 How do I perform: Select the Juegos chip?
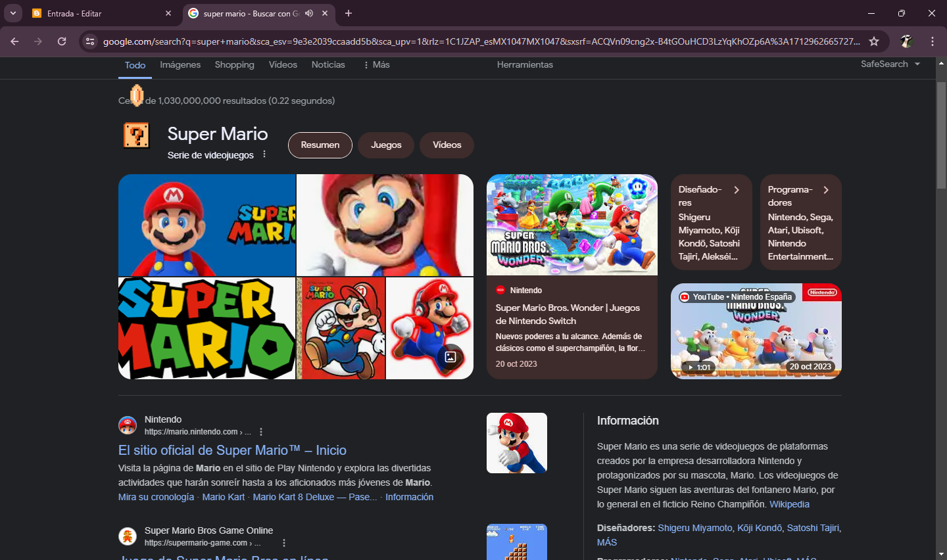click(386, 145)
